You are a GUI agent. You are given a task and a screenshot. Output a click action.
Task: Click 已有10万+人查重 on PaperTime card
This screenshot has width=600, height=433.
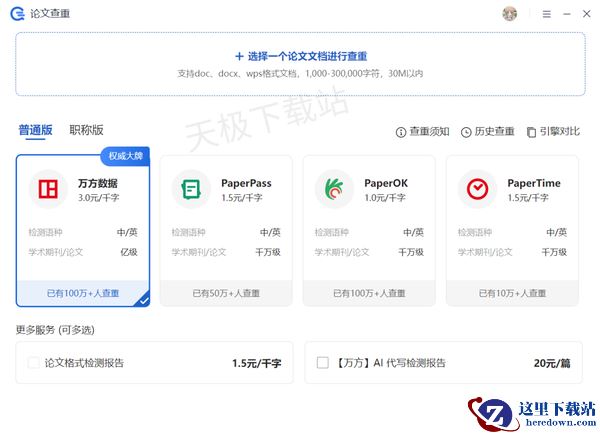512,293
